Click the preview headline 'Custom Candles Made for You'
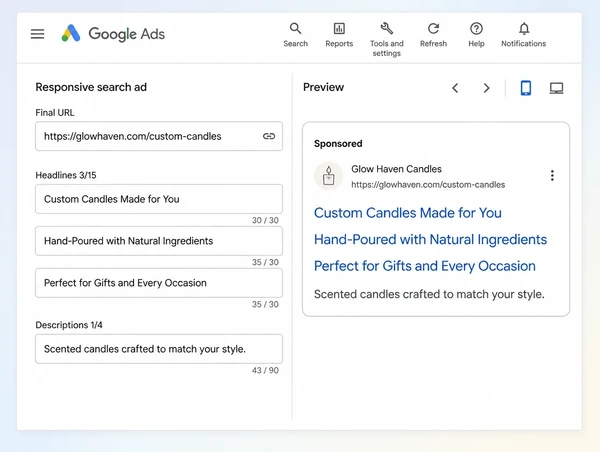 [408, 213]
